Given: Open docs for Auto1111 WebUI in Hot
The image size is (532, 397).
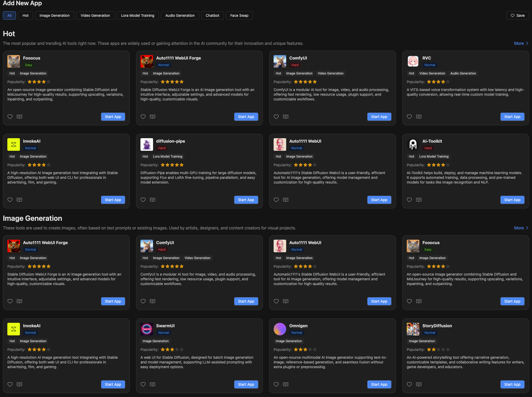Looking at the screenshot, I should 286,200.
